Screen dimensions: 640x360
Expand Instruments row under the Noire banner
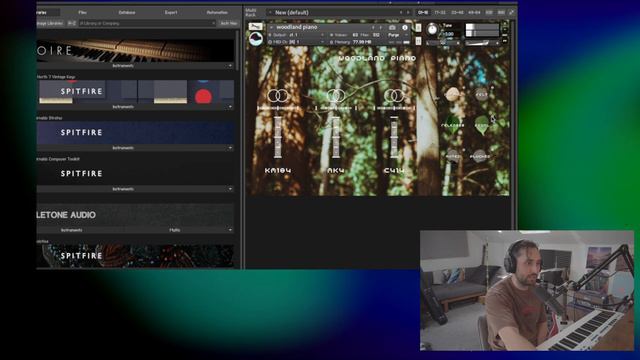coord(135,66)
